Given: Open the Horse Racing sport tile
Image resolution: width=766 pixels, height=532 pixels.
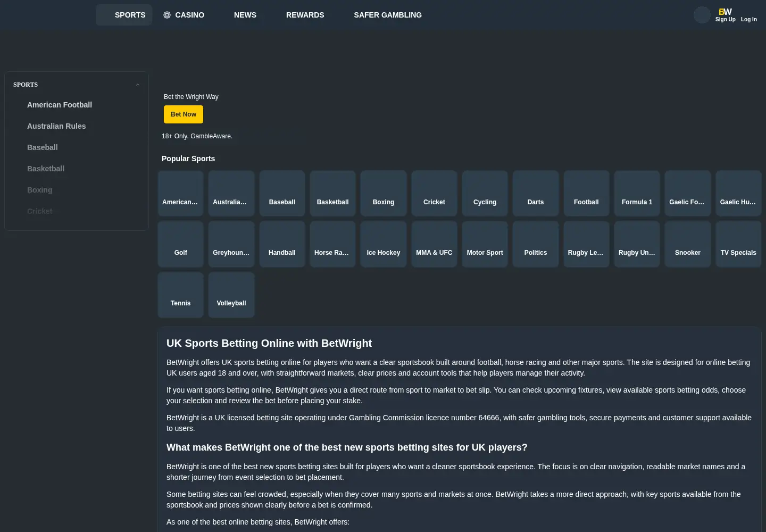Looking at the screenshot, I should 332,244.
